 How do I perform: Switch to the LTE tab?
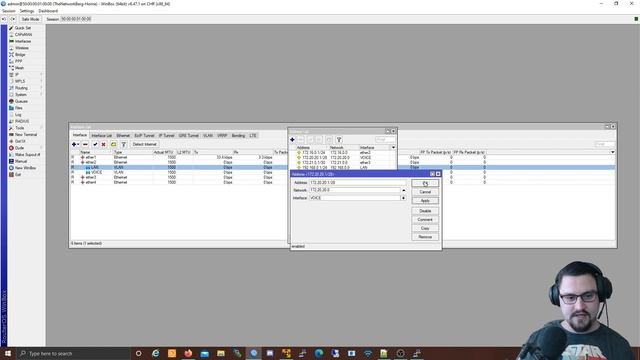(x=253, y=135)
